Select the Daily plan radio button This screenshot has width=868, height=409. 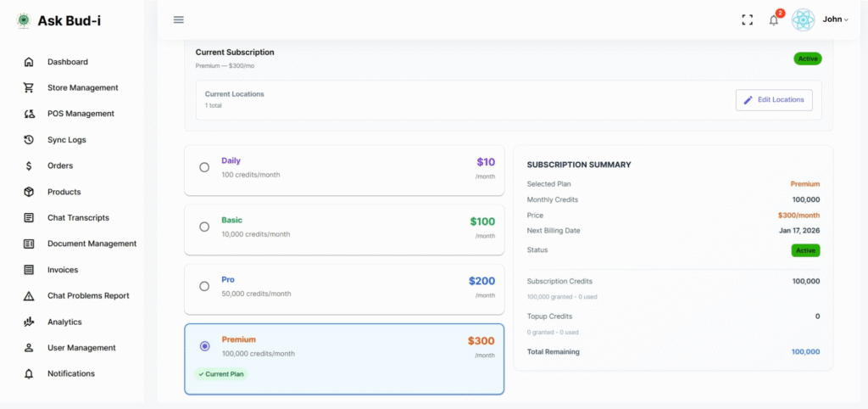coord(204,167)
